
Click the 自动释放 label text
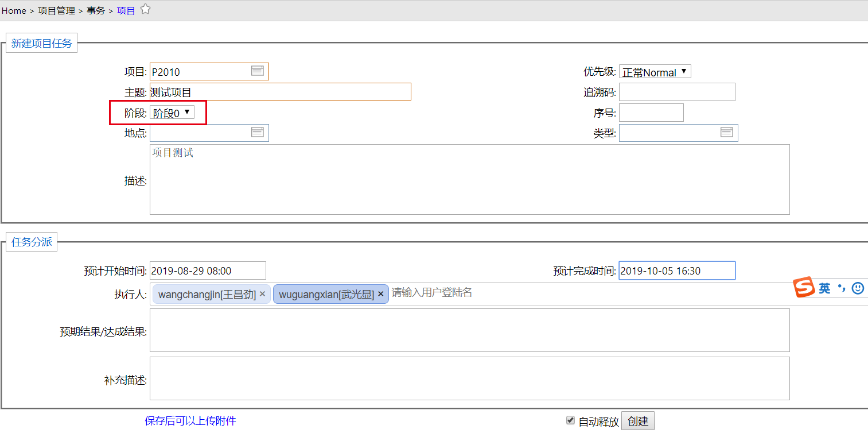point(599,422)
